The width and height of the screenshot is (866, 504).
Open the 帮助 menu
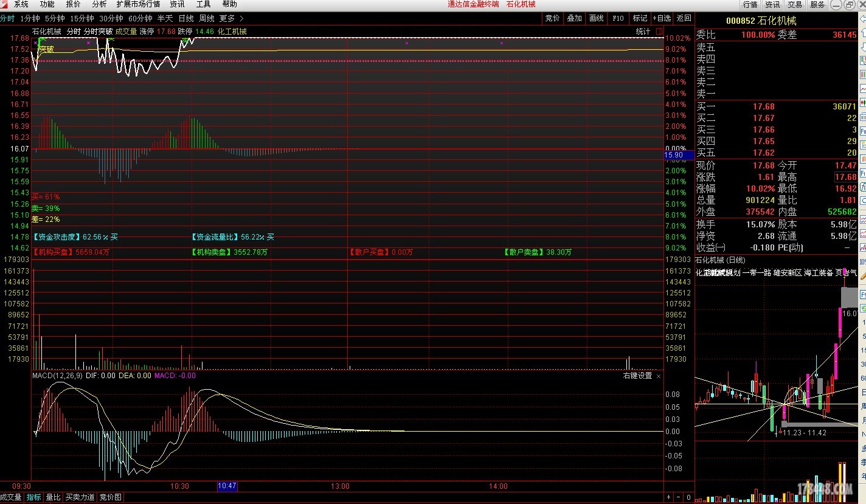point(229,4)
